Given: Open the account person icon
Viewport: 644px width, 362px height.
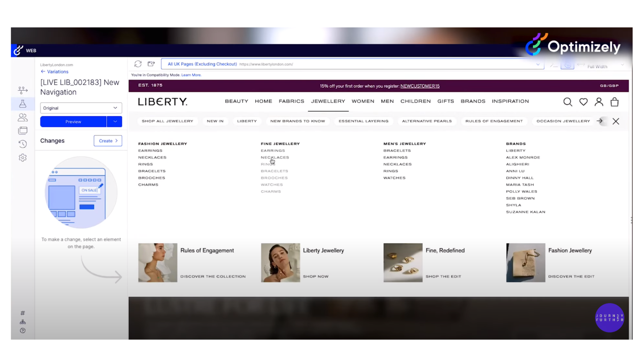Looking at the screenshot, I should 599,102.
